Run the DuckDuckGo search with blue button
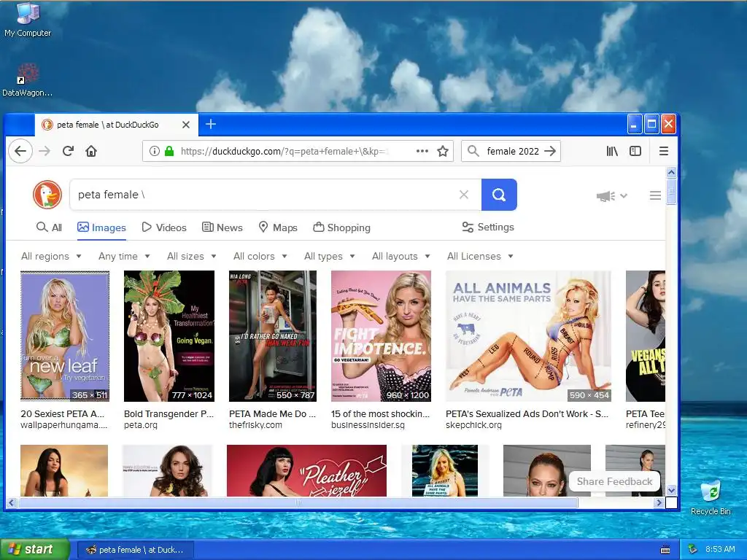The image size is (747, 560). point(499,194)
